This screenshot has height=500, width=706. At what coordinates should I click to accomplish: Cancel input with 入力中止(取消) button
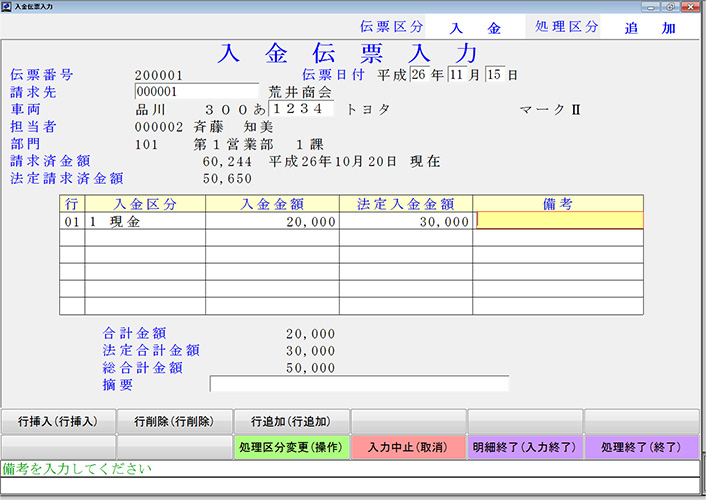[408, 447]
